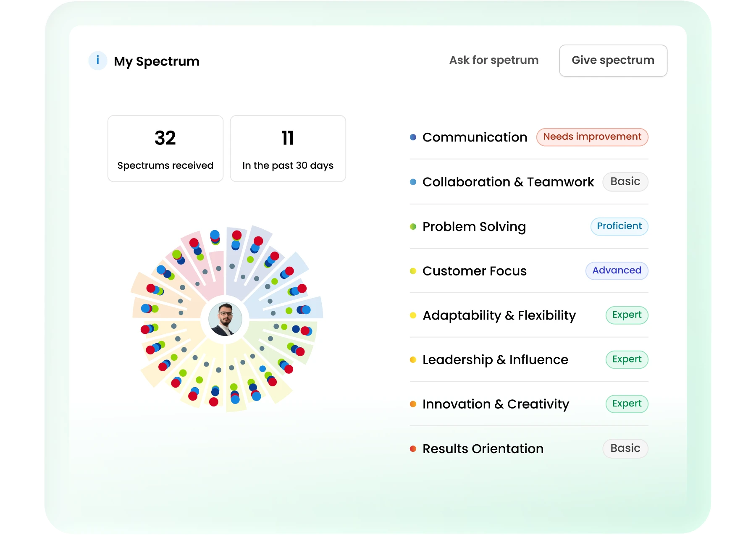Select the Leadership & Influence skill entry
This screenshot has height=535, width=756.
click(496, 359)
